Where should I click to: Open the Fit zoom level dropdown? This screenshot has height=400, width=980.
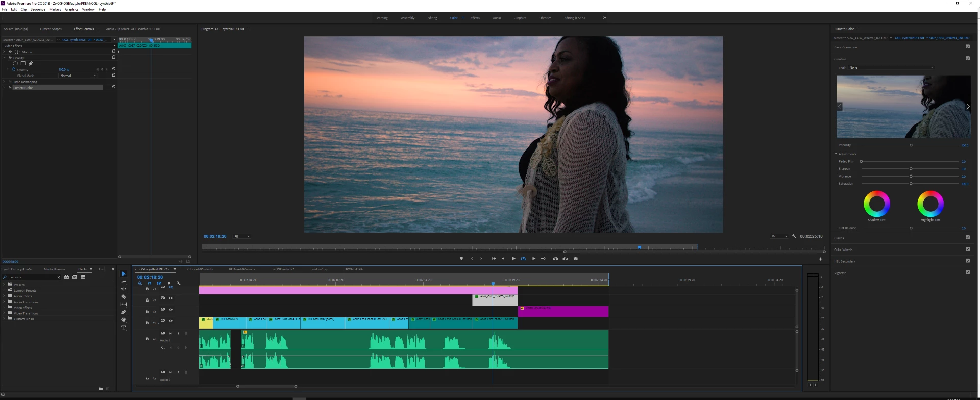coord(242,236)
